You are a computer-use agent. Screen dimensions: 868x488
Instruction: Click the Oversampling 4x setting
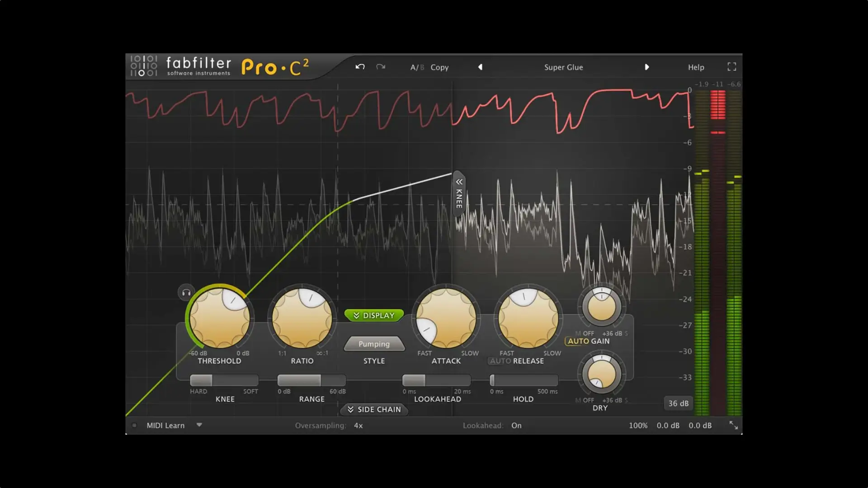(358, 425)
